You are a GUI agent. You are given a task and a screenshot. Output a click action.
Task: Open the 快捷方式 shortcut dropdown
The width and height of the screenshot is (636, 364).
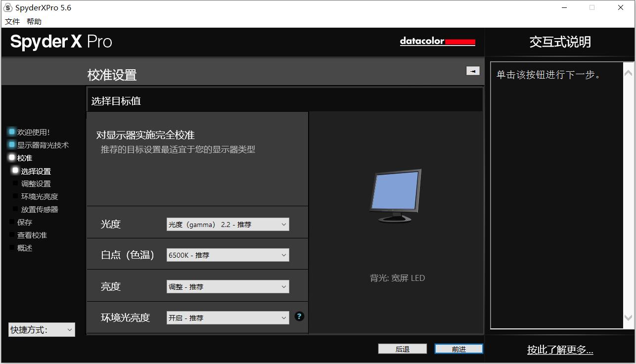(42, 330)
